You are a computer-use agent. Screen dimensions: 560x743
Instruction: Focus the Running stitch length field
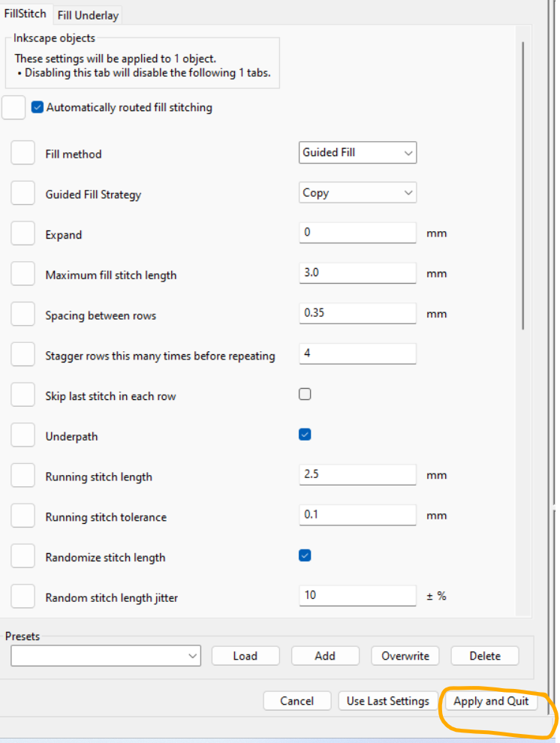click(358, 474)
